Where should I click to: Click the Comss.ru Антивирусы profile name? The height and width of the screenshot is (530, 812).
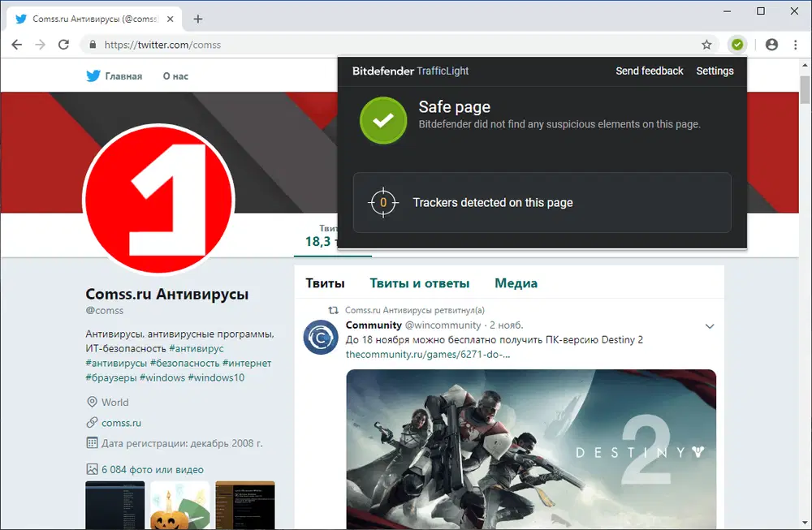166,294
